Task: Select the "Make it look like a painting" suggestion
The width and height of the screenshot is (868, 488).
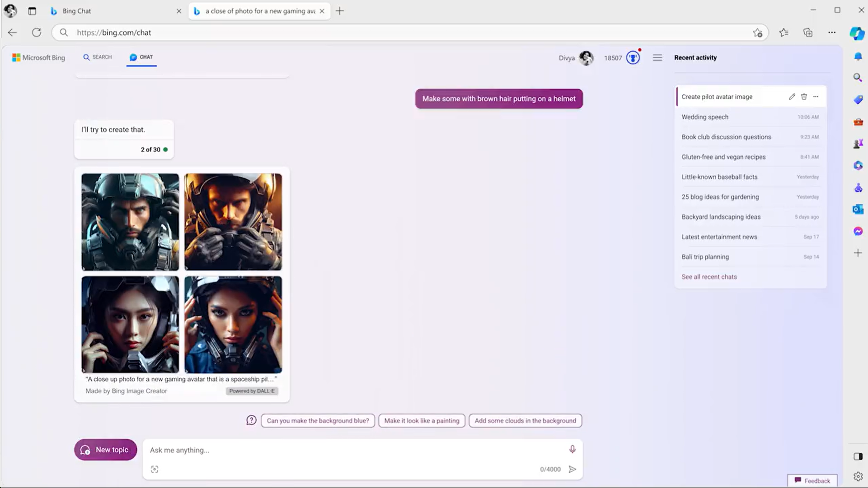Action: click(422, 421)
